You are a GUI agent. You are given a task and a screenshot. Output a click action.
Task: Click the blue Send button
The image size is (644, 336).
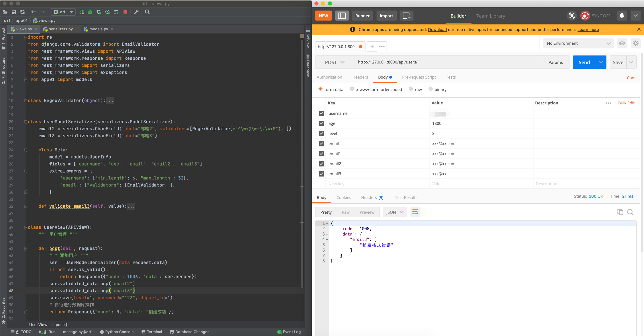(584, 63)
